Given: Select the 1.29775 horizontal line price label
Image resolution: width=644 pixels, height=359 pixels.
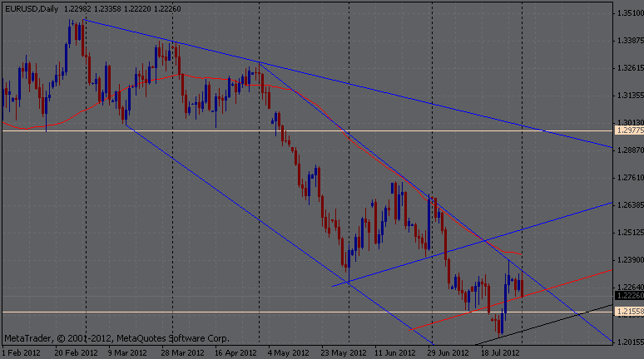Looking at the screenshot, I should [x=628, y=130].
